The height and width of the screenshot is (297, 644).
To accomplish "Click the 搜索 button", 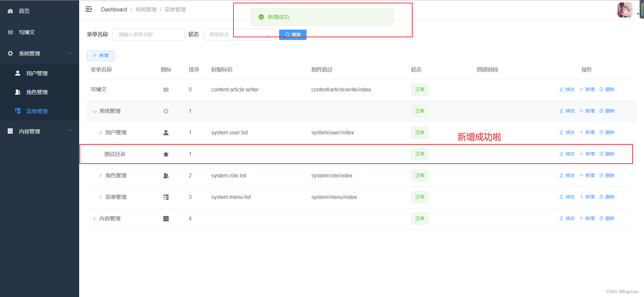I will click(x=293, y=35).
